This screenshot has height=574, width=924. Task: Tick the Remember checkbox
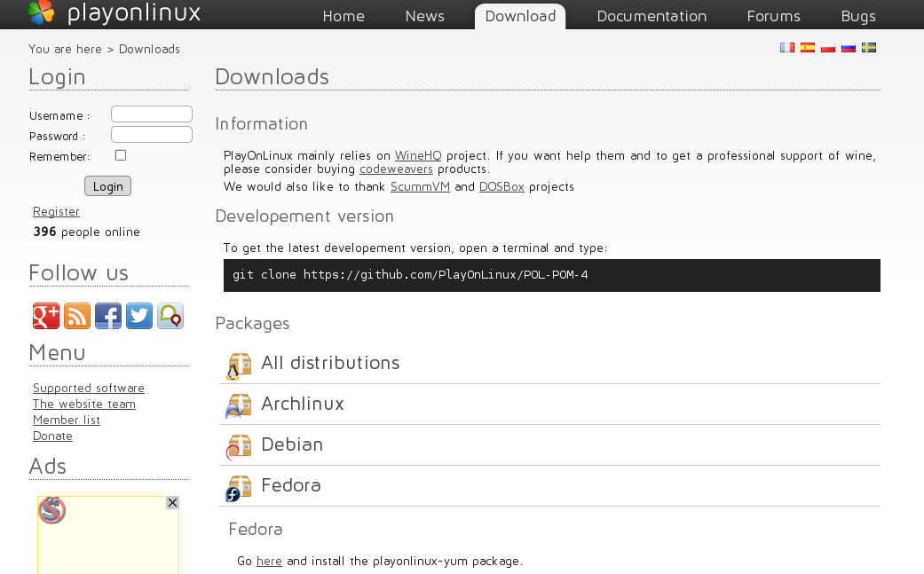click(121, 155)
